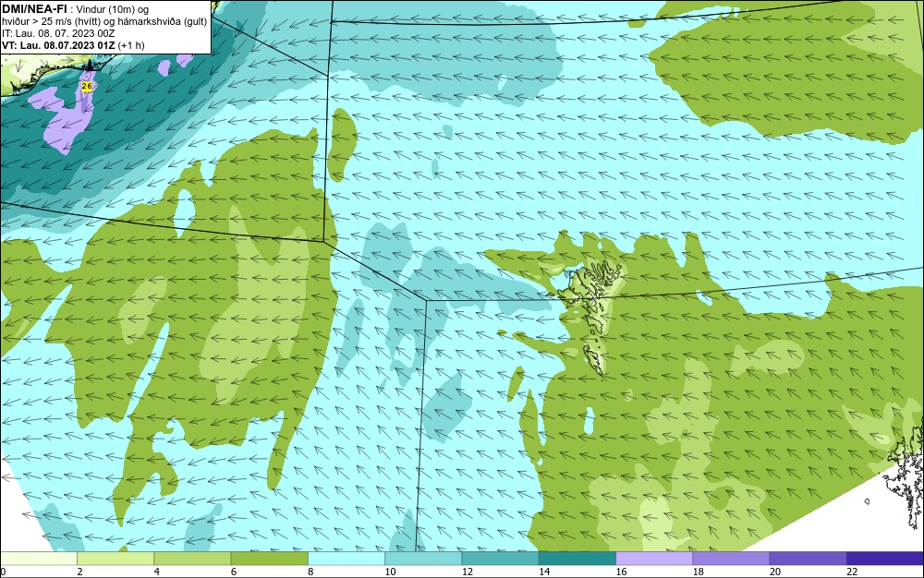
Task: Click the legend value 14
Action: pyautogui.click(x=544, y=572)
